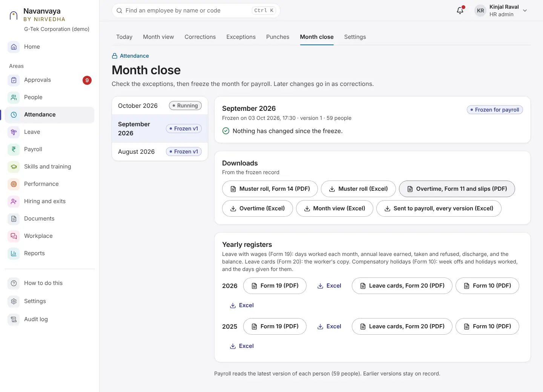543x392 pixels.
Task: Click the Frozen for payroll badge
Action: point(495,110)
